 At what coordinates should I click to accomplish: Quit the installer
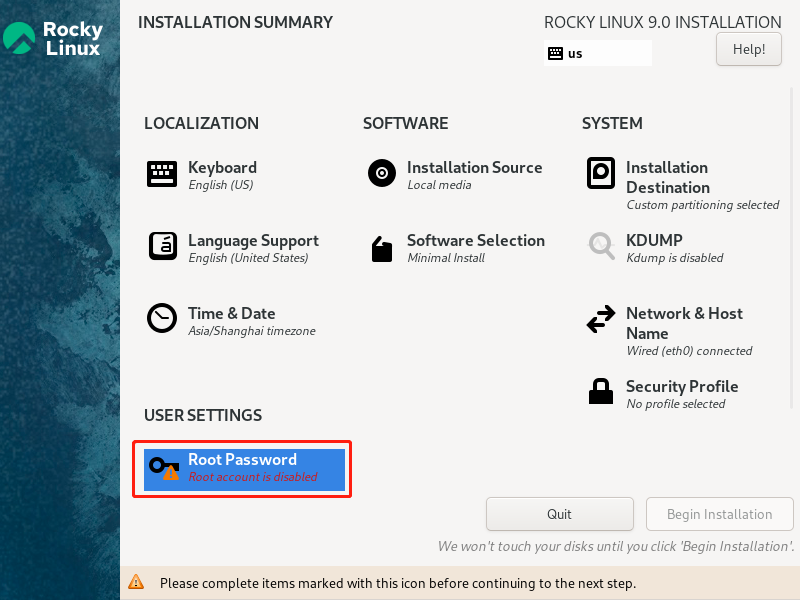tap(559, 514)
